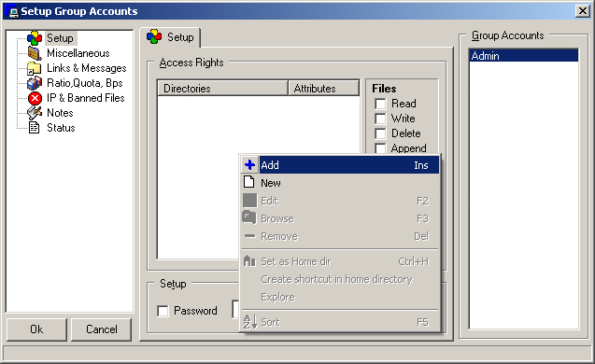
Task: Enable the Append files checkbox
Action: coord(380,148)
